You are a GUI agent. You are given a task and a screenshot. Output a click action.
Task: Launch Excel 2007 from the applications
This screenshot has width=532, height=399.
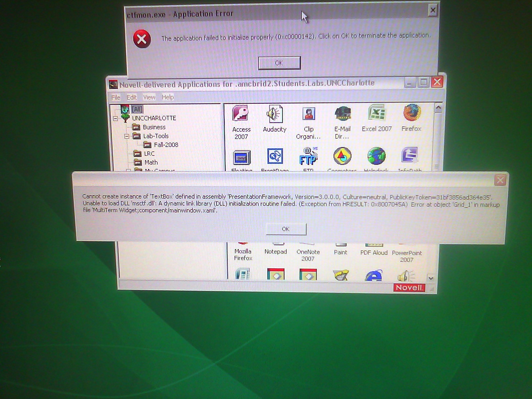(376, 114)
